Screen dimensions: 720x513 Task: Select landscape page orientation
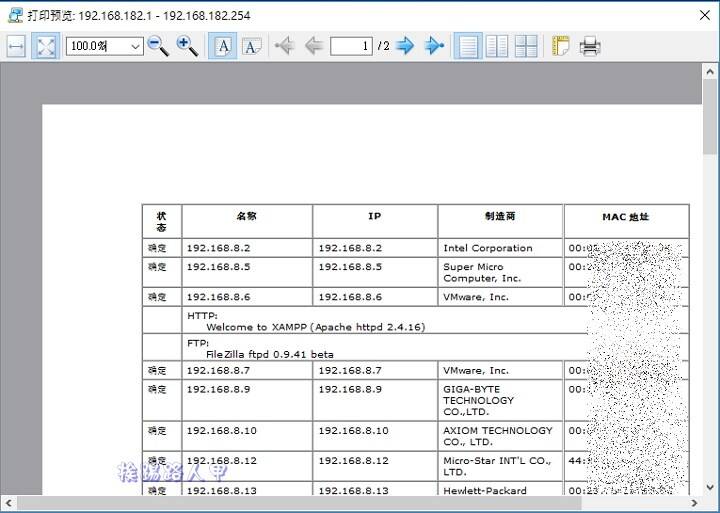[x=252, y=46]
